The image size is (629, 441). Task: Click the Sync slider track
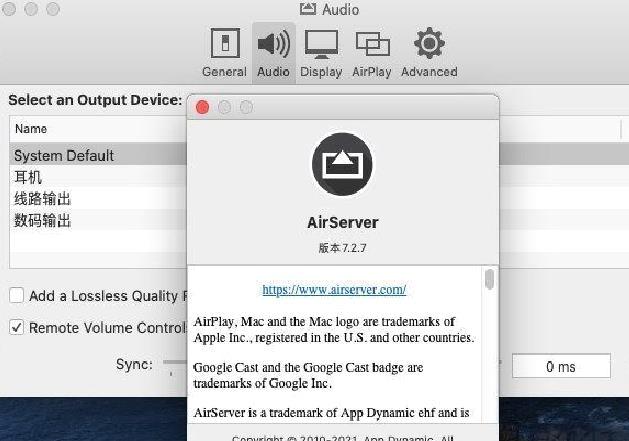click(175, 362)
